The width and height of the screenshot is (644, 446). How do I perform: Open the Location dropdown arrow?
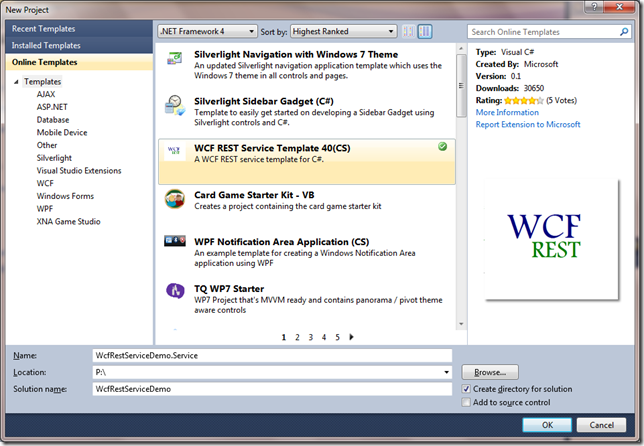click(x=446, y=372)
